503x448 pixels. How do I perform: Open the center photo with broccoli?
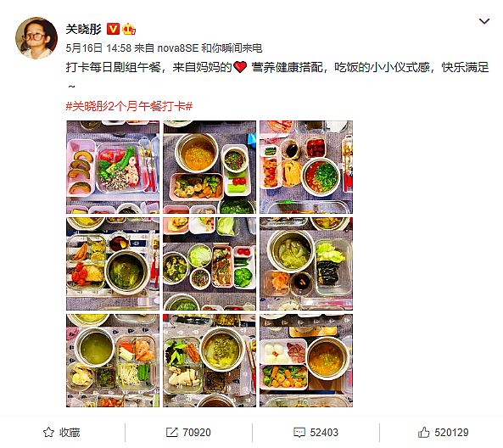pos(210,264)
